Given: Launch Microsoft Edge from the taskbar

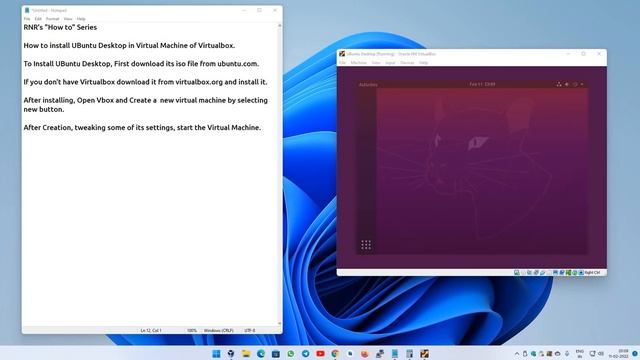Looking at the screenshot, I should (x=261, y=354).
